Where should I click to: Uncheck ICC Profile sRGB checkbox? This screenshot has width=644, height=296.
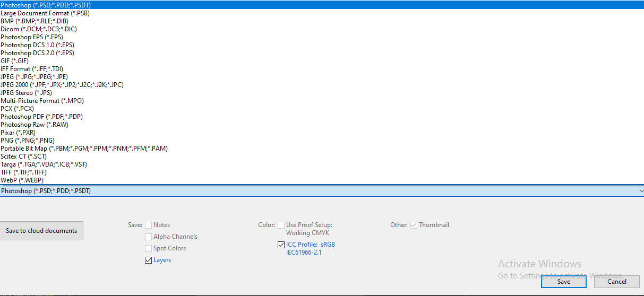(x=281, y=245)
